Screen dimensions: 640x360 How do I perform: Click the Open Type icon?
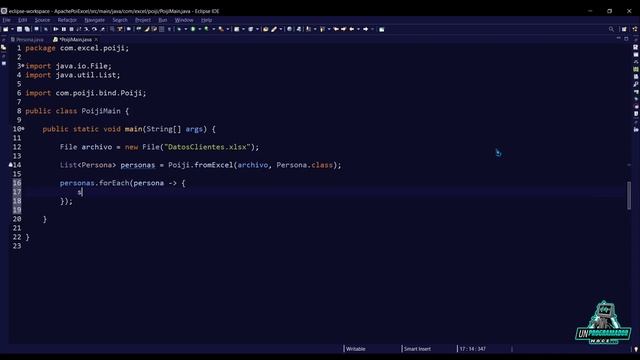tap(266, 29)
